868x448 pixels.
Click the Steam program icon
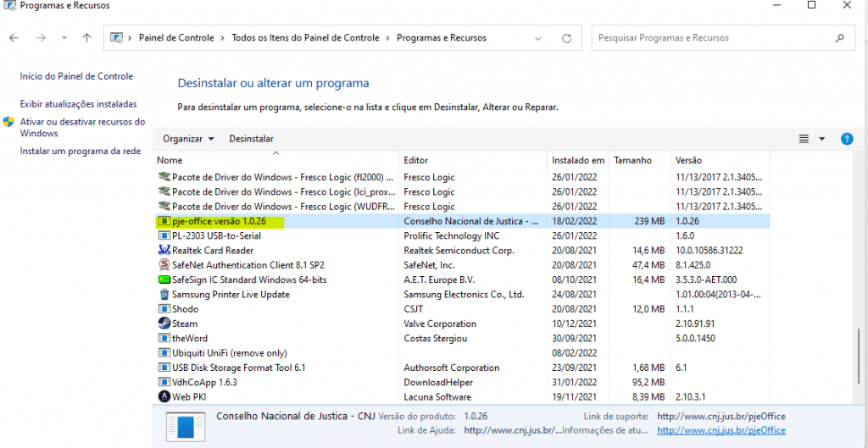click(x=164, y=324)
